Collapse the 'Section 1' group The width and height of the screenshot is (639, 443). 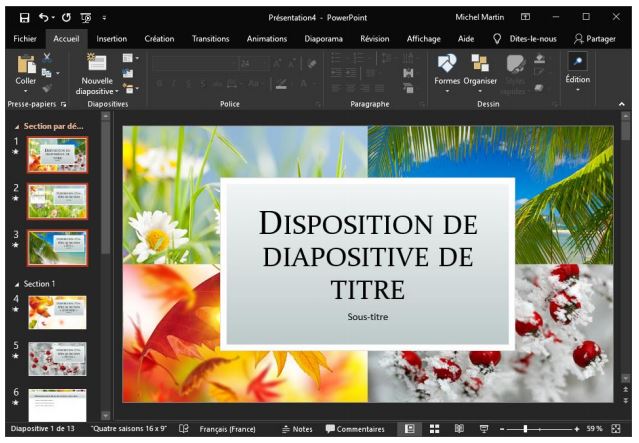point(16,283)
